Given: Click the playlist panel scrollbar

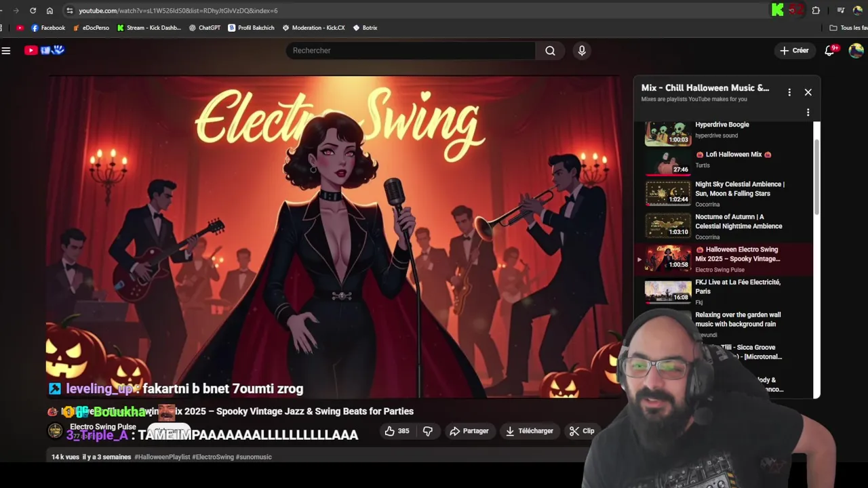Looking at the screenshot, I should (816, 178).
